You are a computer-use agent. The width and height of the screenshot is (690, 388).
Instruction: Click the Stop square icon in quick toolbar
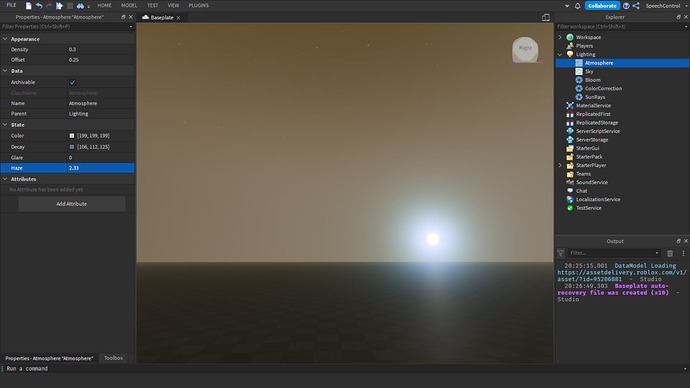[70, 6]
